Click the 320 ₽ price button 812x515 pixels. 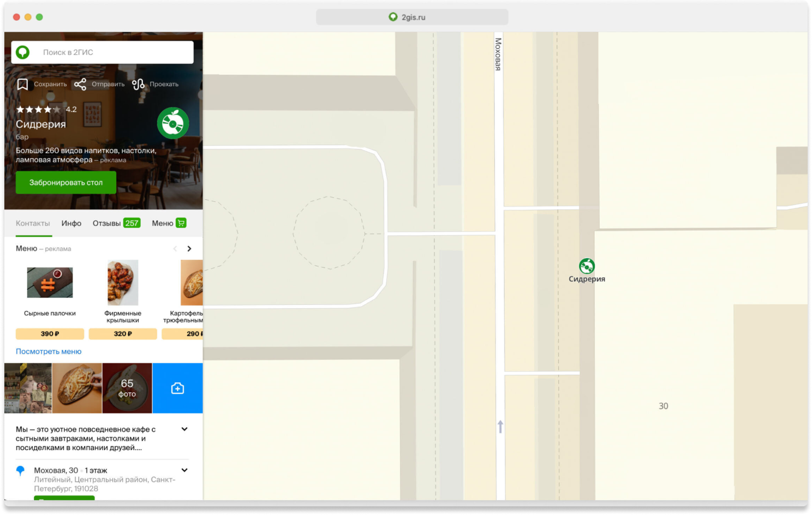pos(123,334)
